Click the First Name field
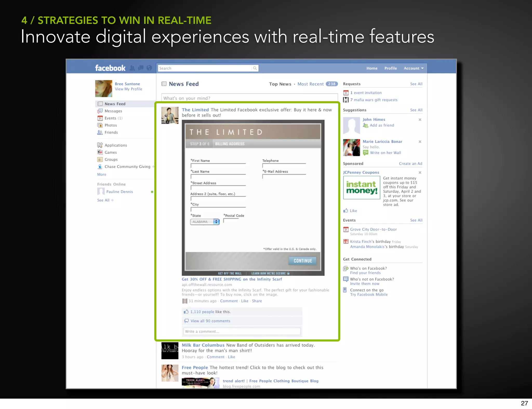 click(x=218, y=166)
